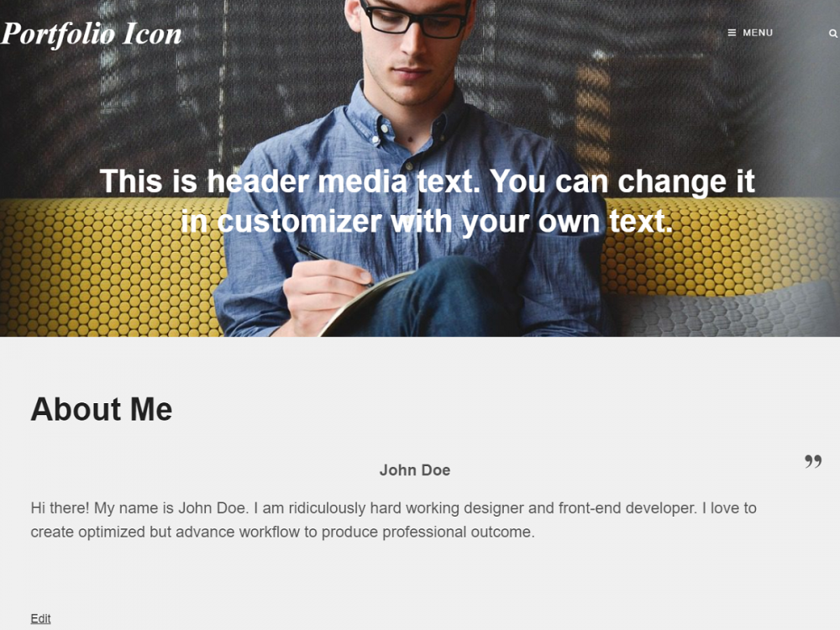Viewport: 840px width, 630px height.
Task: Click the man's eyeglasses in the hero image
Action: pos(414,20)
